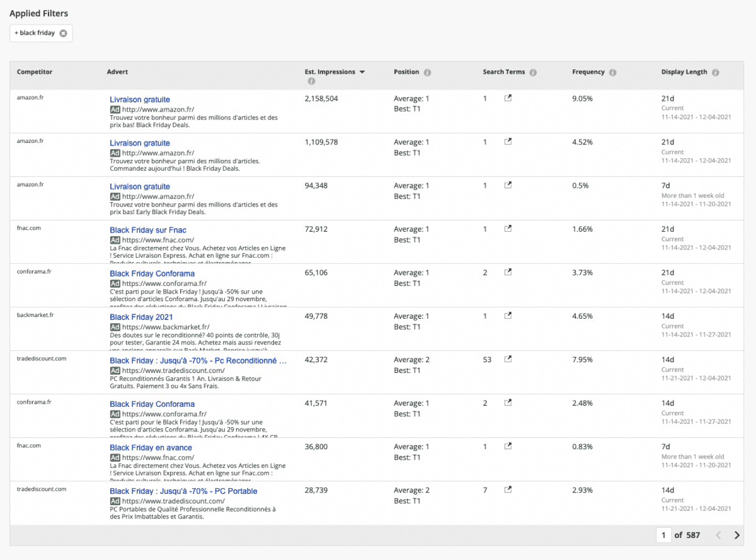Open search terms popout in 1,109,578 impressions row
The image size is (756, 560).
[508, 142]
